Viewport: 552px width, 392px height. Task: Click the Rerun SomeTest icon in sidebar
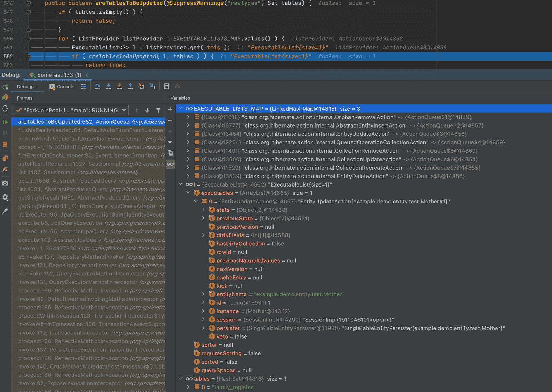(5, 87)
